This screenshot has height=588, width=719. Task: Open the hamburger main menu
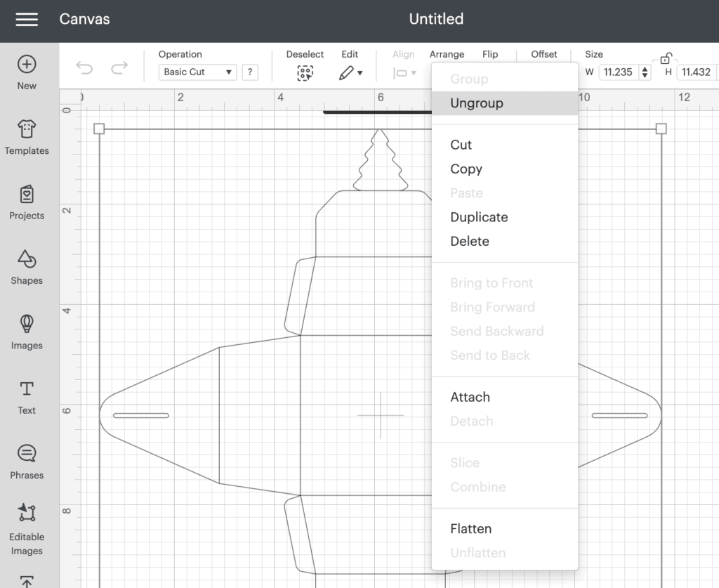tap(27, 19)
